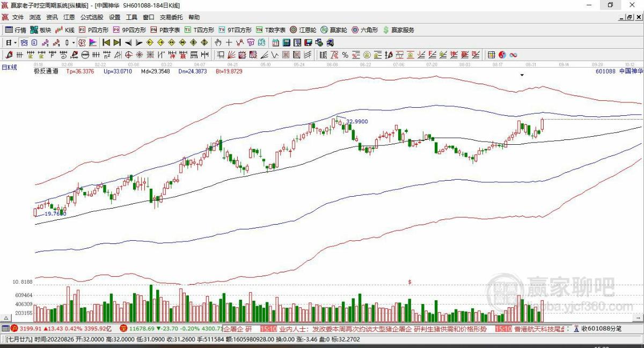Open the 9P四方形 tool

tap(129, 30)
